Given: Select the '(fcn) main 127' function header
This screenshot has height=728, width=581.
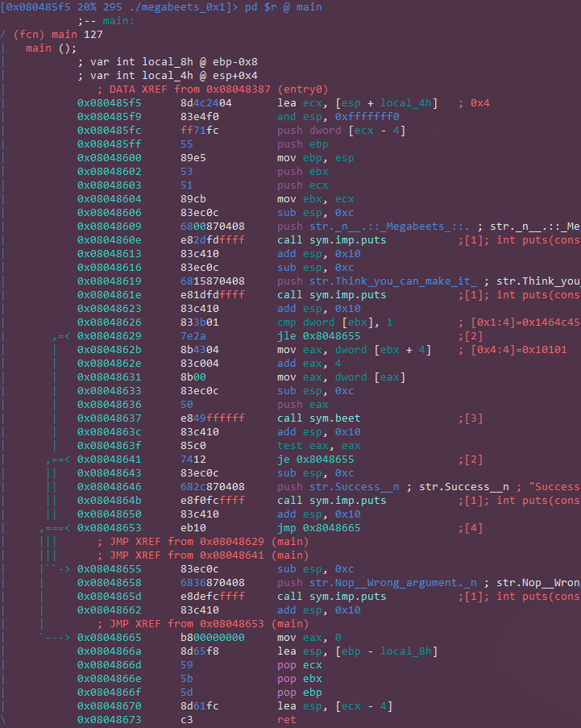Looking at the screenshot, I should pos(58,35).
